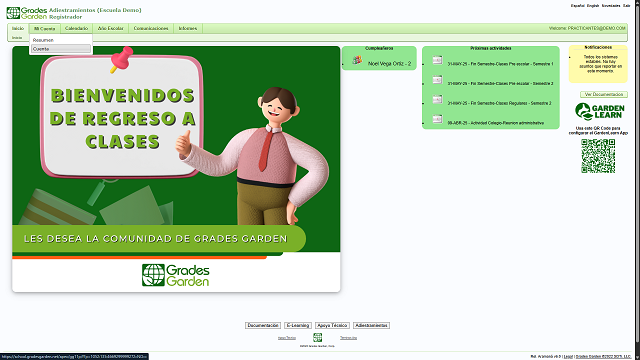Select Resumen from the Mi Cuenta dropdown
Screen dimensions: 640x360
point(43,40)
